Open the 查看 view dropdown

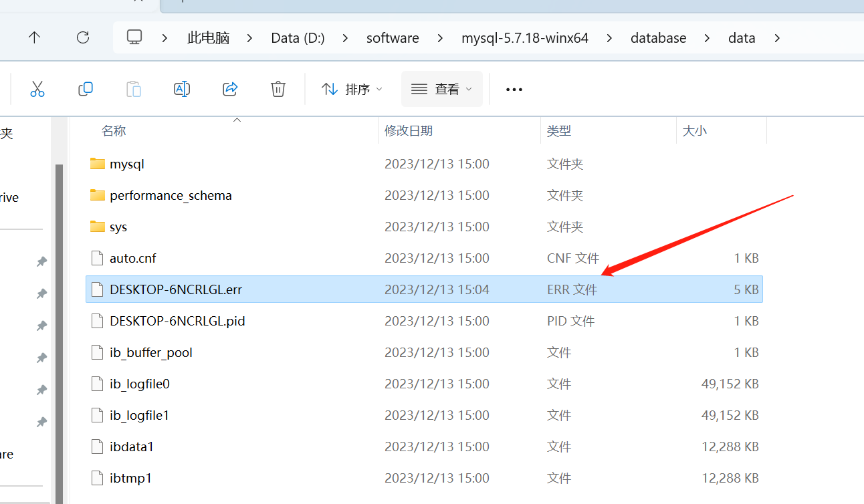[441, 89]
